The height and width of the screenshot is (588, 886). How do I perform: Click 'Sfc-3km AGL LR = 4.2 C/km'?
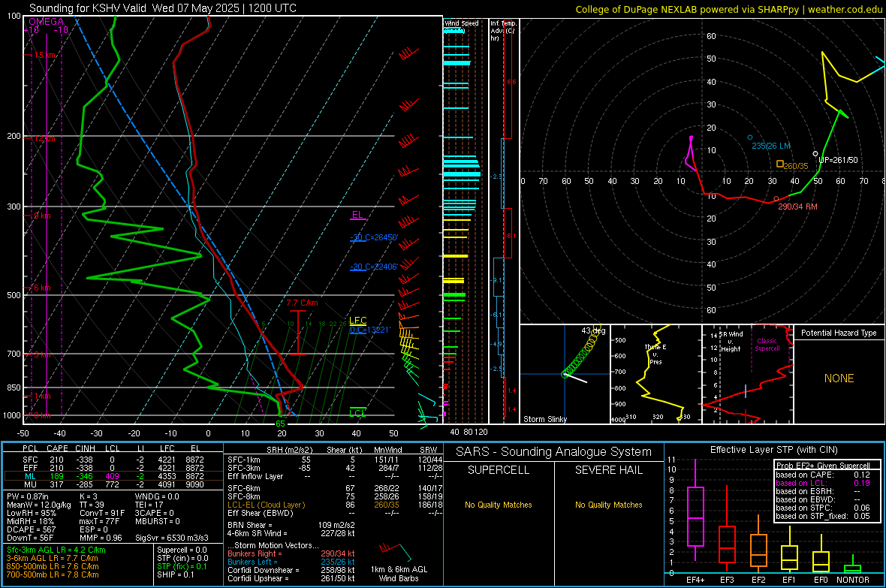pyautogui.click(x=56, y=550)
